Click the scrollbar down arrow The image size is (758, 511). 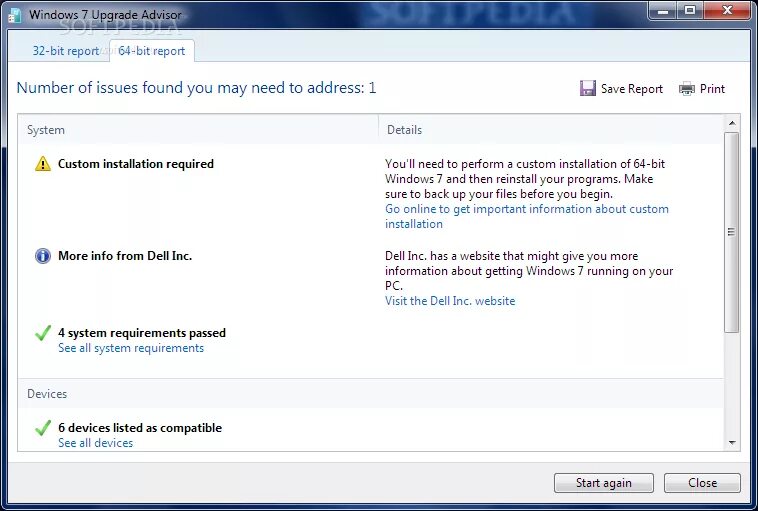click(732, 442)
